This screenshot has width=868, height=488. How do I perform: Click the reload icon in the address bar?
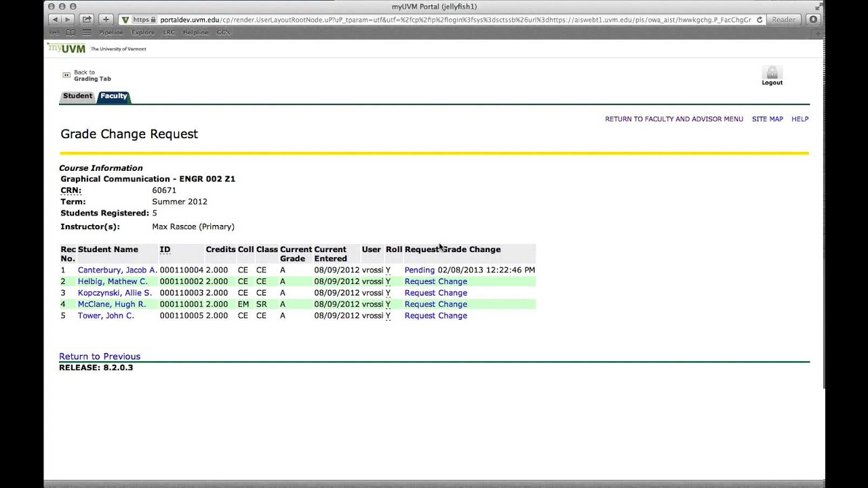pos(759,20)
